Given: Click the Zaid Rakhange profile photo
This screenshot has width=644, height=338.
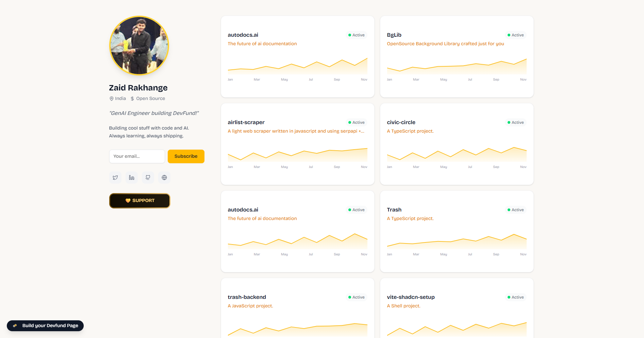Looking at the screenshot, I should [139, 46].
